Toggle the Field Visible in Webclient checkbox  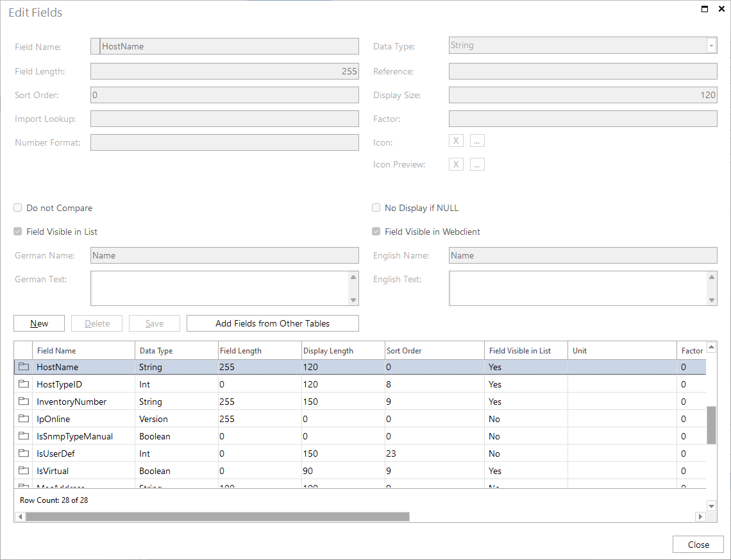376,232
